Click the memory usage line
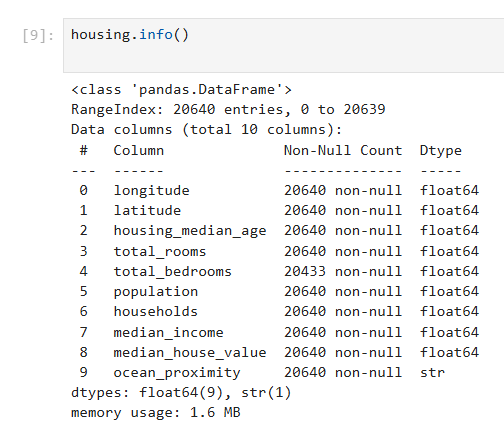504x422 pixels. click(156, 413)
